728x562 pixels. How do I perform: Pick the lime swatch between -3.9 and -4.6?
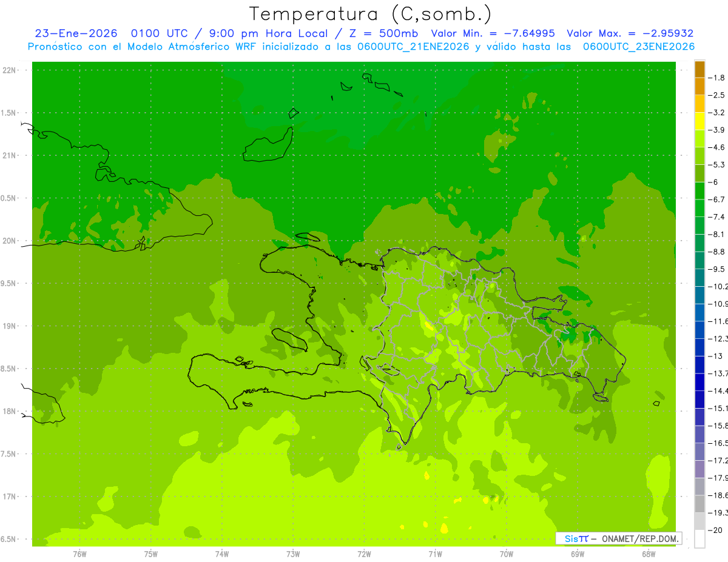click(699, 139)
